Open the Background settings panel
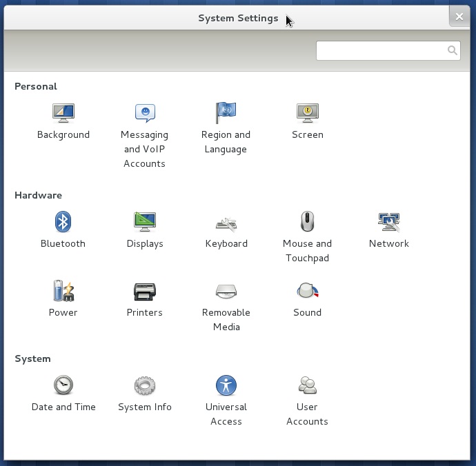The height and width of the screenshot is (466, 476). [63, 112]
